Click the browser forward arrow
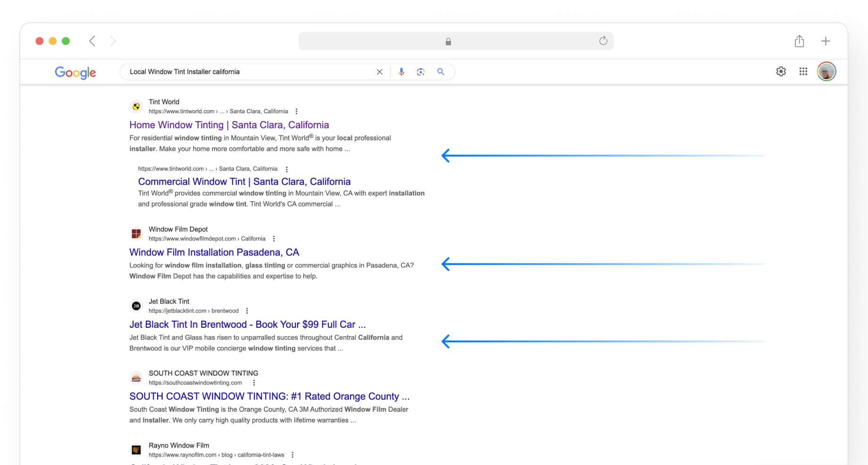This screenshot has height=465, width=868. tap(113, 41)
